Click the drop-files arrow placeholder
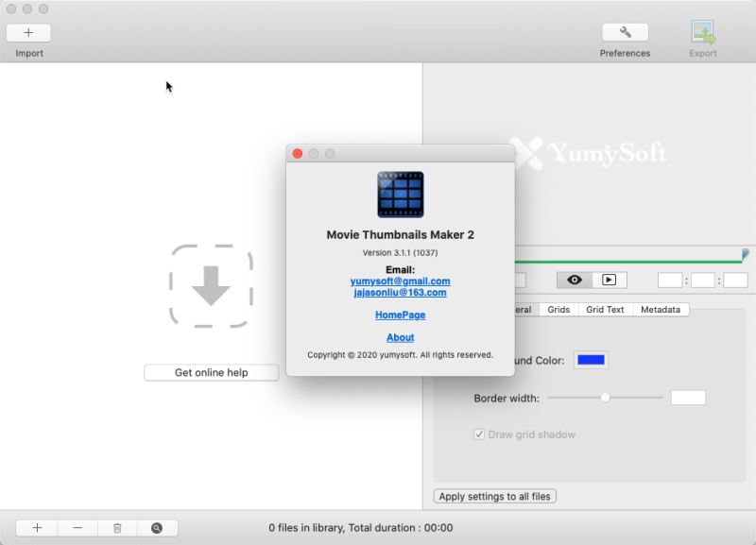The height and width of the screenshot is (545, 756). coord(211,286)
